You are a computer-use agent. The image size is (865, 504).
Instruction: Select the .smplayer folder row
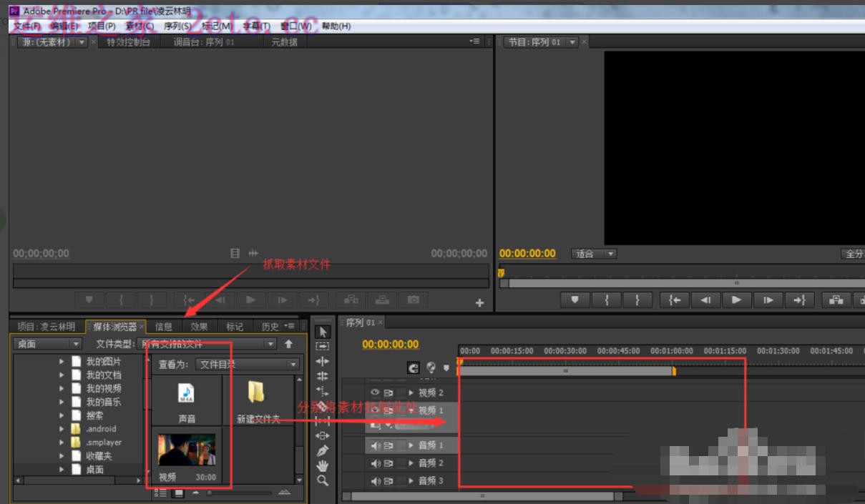click(x=104, y=443)
